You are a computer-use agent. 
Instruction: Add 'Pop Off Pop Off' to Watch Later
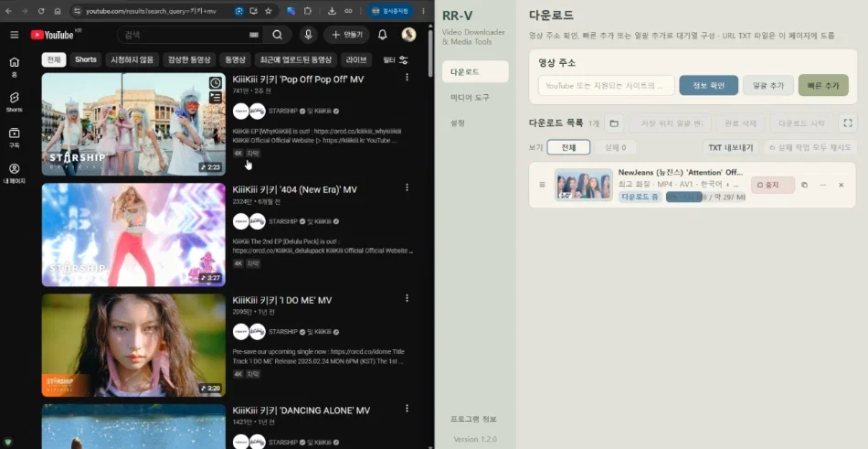(216, 83)
